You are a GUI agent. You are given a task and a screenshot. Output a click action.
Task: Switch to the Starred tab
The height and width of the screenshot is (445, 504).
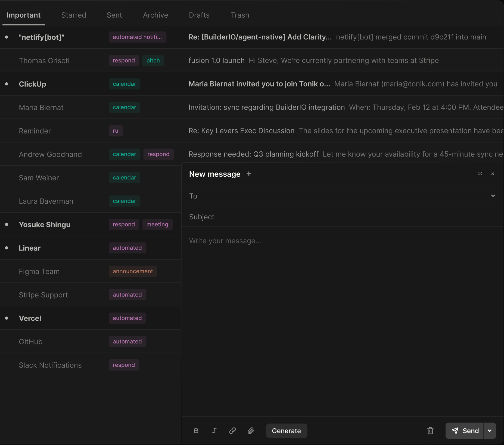pyautogui.click(x=74, y=15)
